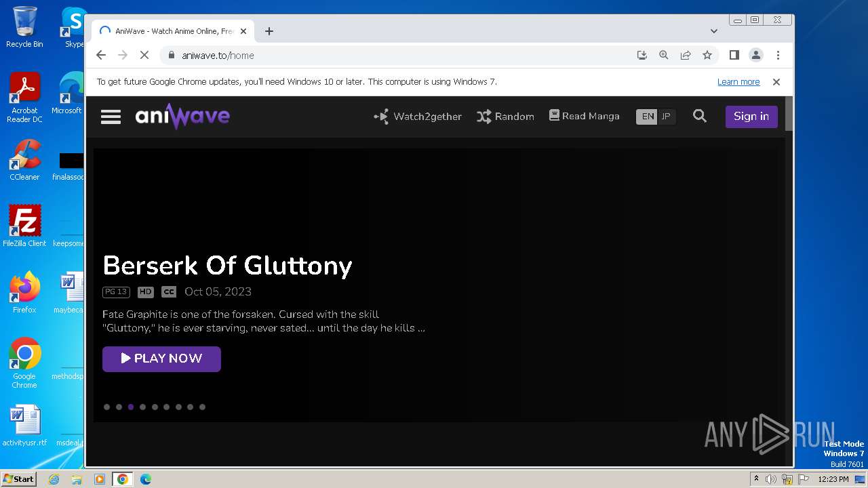
Task: Open Recycle Bin on desktop
Action: click(x=24, y=27)
